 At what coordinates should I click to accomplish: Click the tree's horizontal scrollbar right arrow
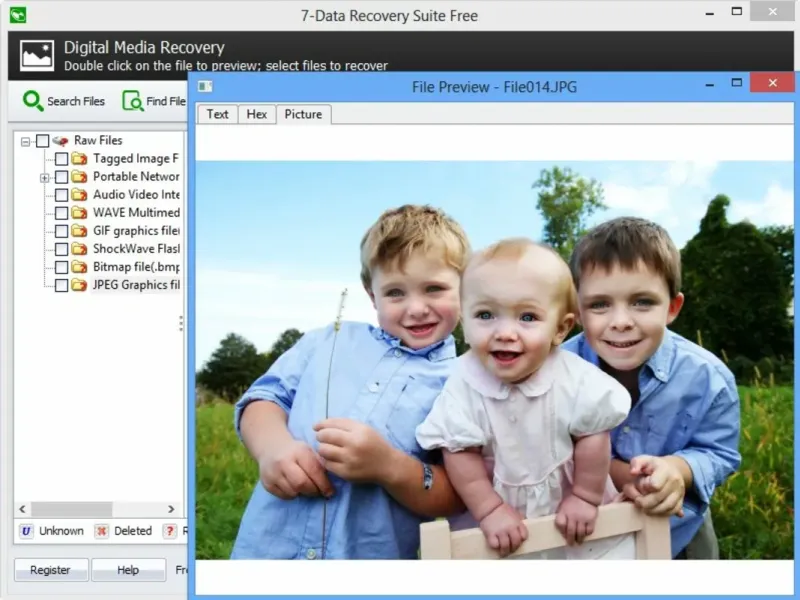(171, 509)
